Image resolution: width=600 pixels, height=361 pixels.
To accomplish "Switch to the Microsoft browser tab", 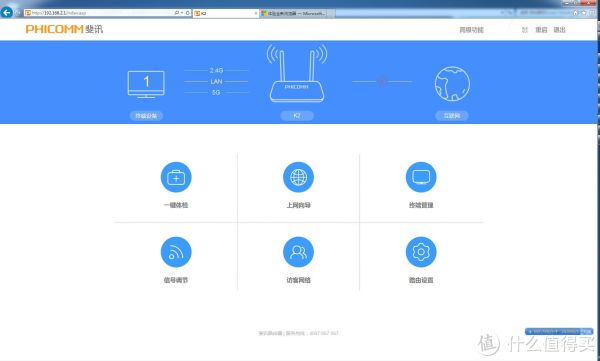I will (297, 13).
